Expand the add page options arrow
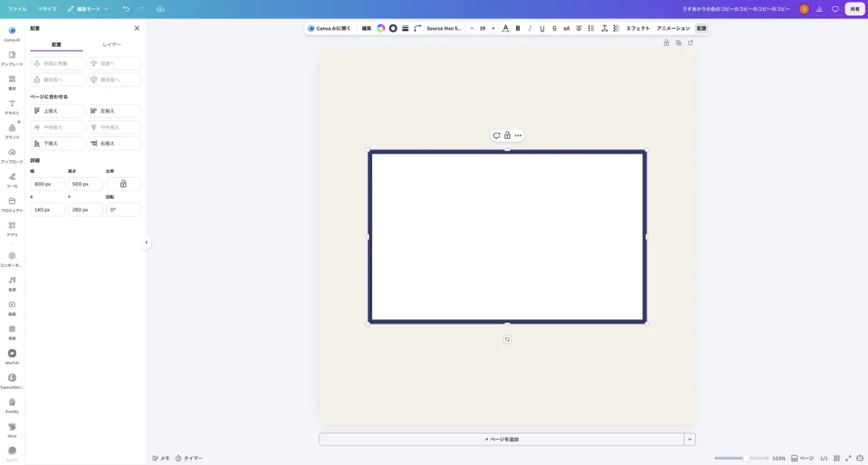Viewport: 868px width, 465px height. pyautogui.click(x=690, y=439)
